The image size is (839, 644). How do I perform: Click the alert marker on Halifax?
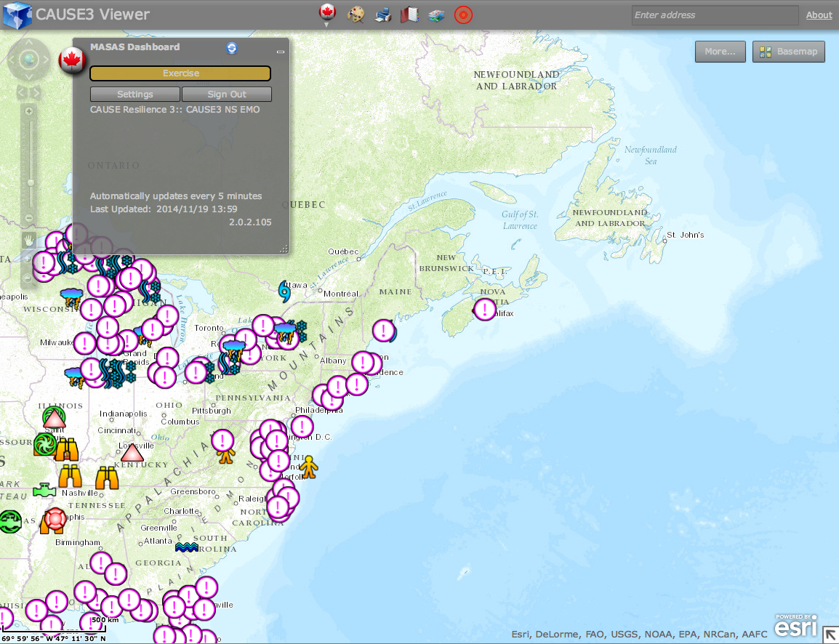point(485,309)
